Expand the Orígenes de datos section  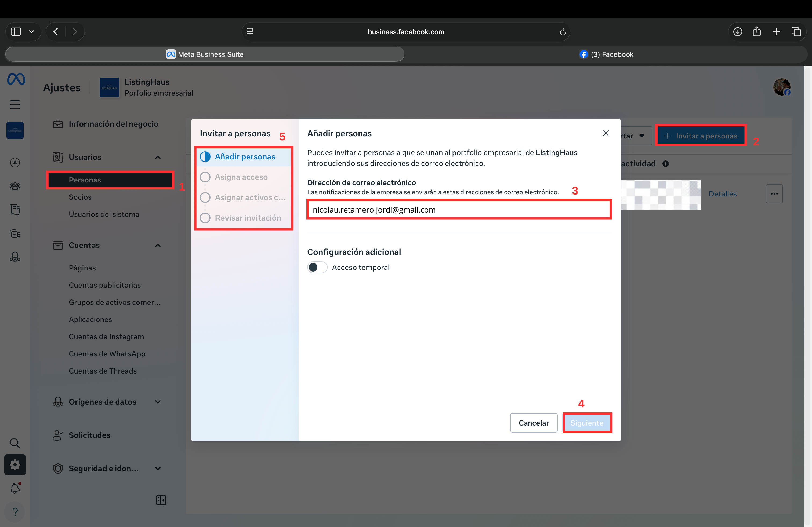(158, 402)
